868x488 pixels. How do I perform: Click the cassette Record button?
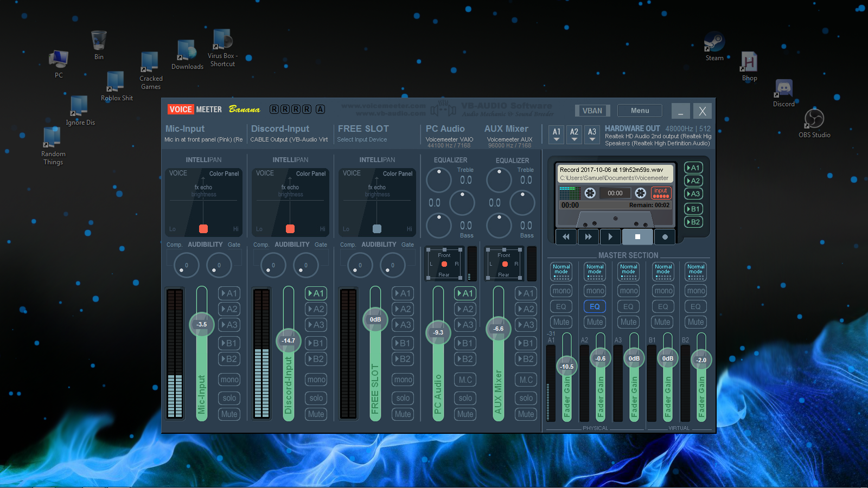point(665,236)
